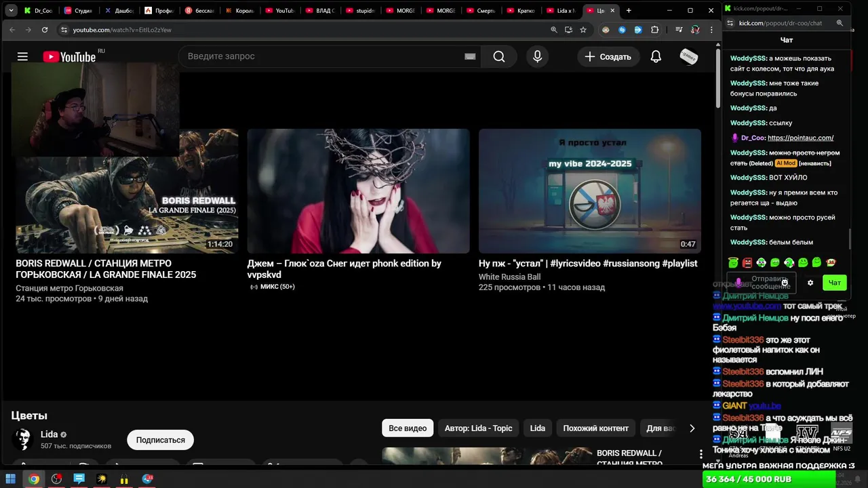
Task: Open the emoji picker in Kick chat input
Action: click(785, 283)
